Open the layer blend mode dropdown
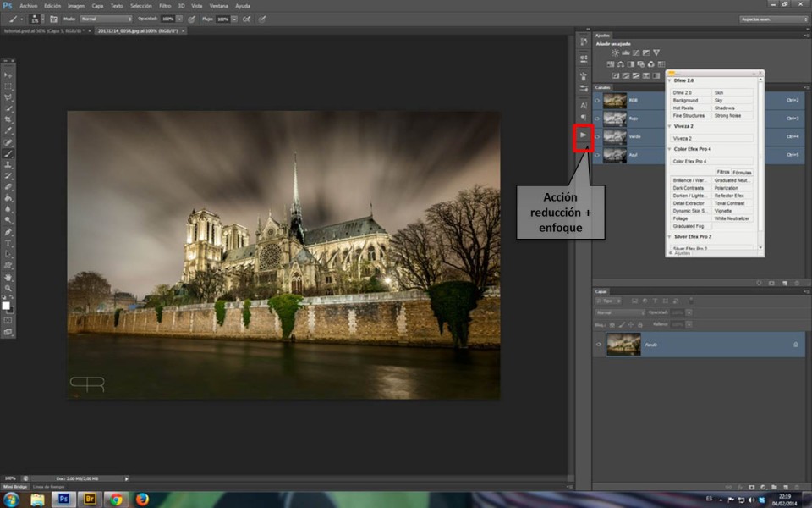Screen dimensions: 812x508 [x=620, y=312]
